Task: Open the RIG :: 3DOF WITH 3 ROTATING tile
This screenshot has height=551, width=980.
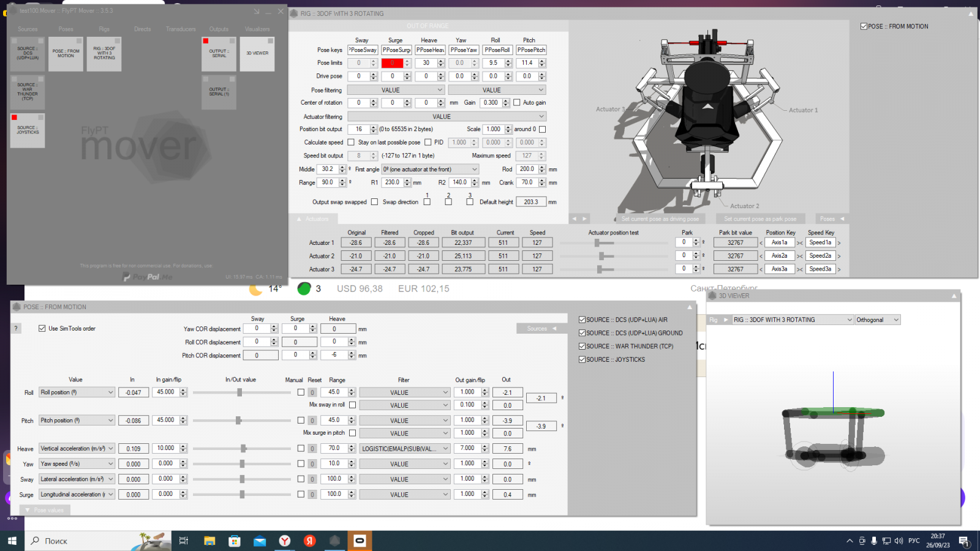Action: (x=104, y=54)
